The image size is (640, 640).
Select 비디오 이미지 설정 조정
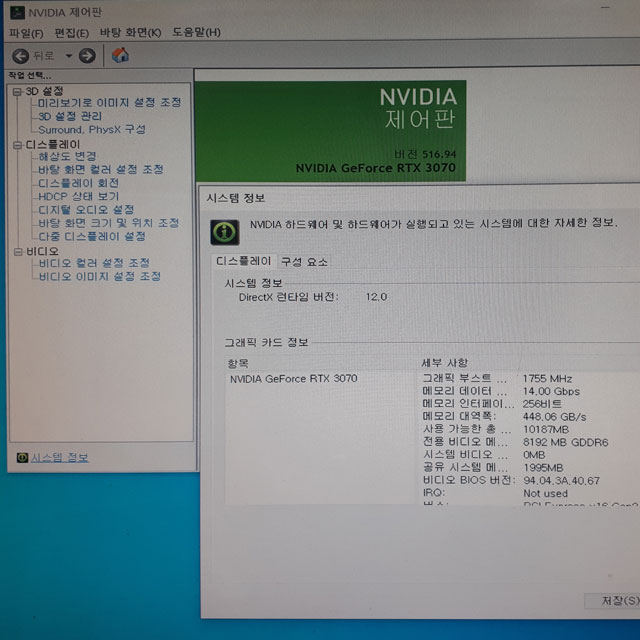click(100, 276)
